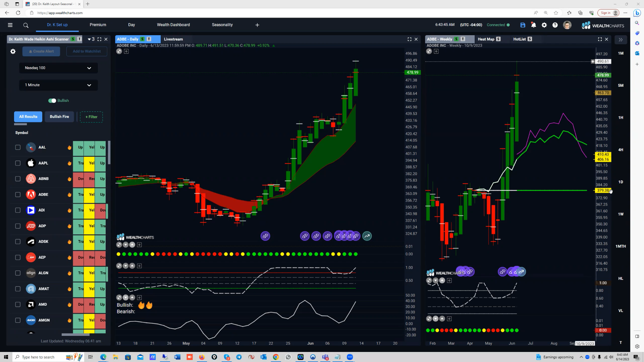644x362 pixels.
Task: Click the trend arrow event marker on daily chart
Action: (x=367, y=236)
